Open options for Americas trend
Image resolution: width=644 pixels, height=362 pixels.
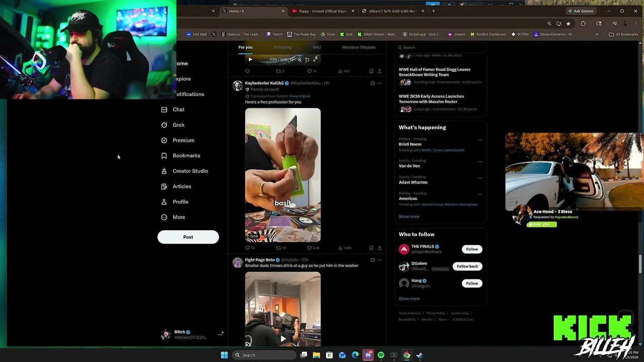tap(479, 194)
